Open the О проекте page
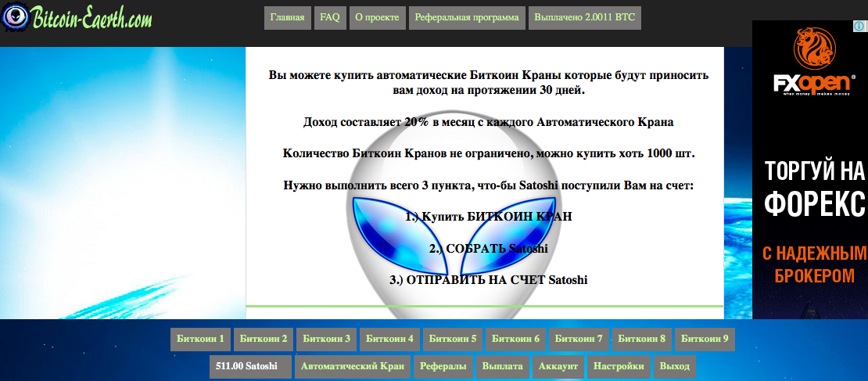 pos(377,18)
